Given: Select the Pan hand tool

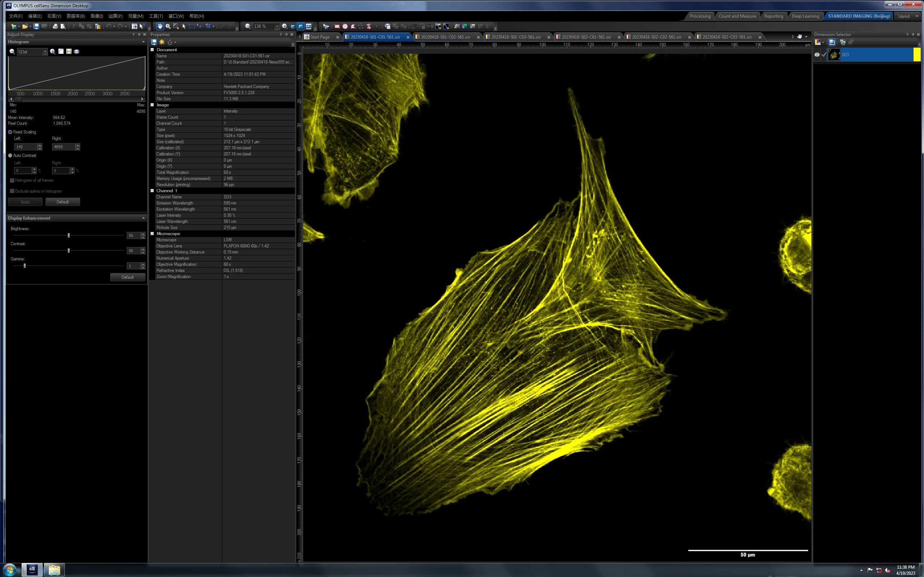Looking at the screenshot, I should [x=160, y=26].
